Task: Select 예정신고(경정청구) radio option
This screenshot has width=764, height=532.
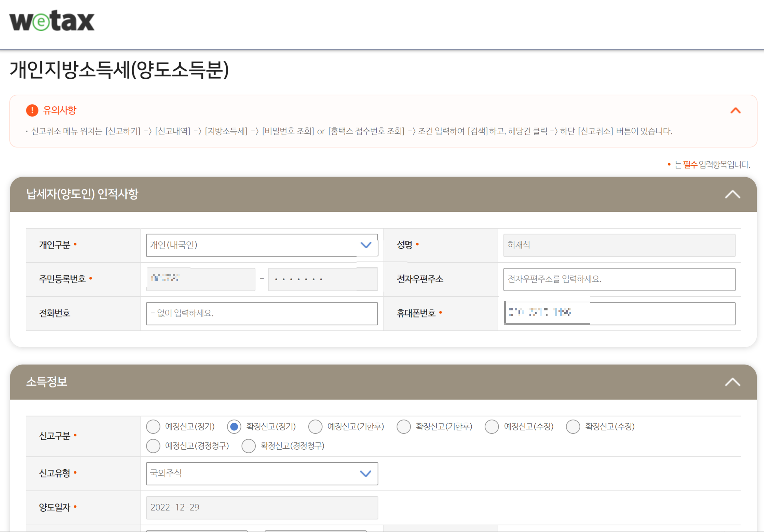Action: [x=153, y=446]
